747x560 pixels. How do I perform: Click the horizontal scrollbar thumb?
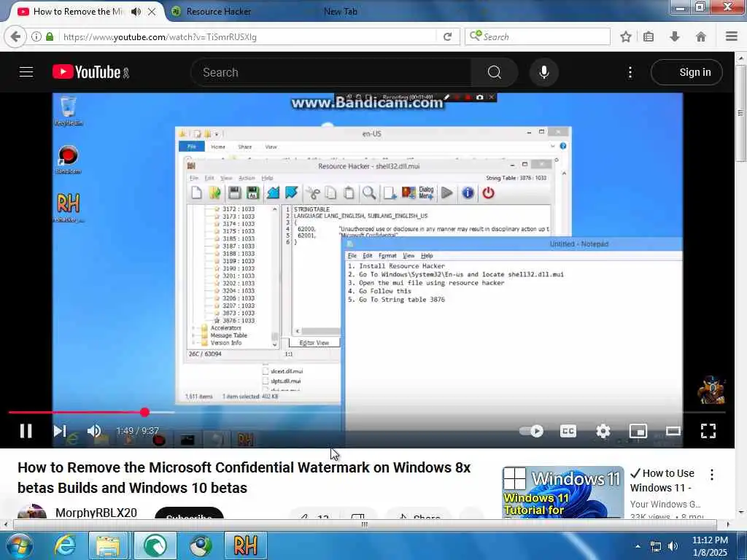click(x=365, y=524)
